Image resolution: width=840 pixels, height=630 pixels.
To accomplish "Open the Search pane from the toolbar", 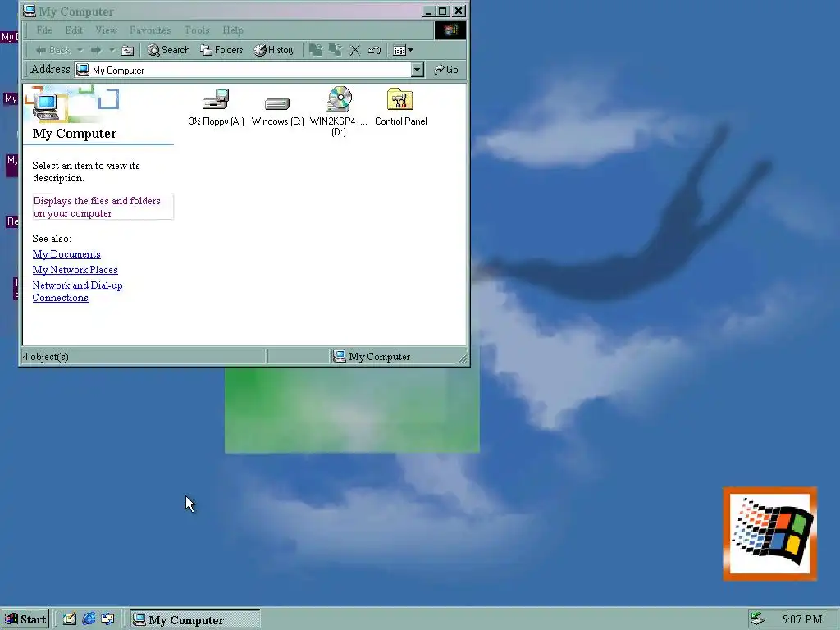I will [x=169, y=50].
